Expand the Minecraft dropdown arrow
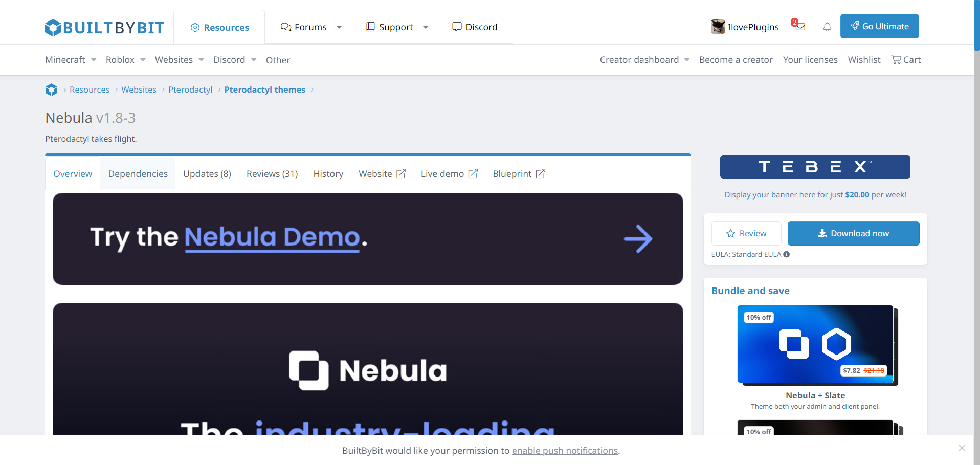The image size is (980, 465). (94, 60)
